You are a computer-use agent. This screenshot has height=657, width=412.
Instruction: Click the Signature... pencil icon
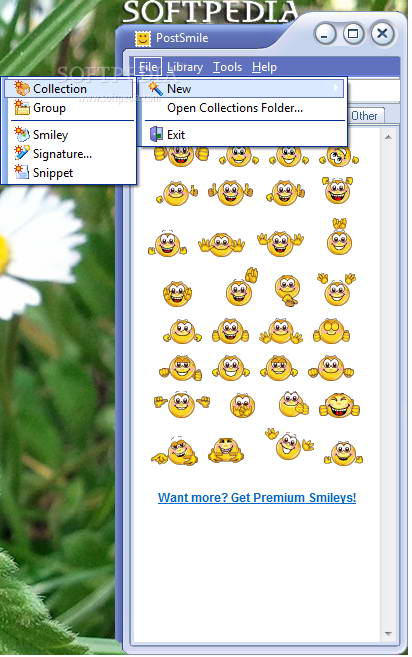[x=22, y=153]
